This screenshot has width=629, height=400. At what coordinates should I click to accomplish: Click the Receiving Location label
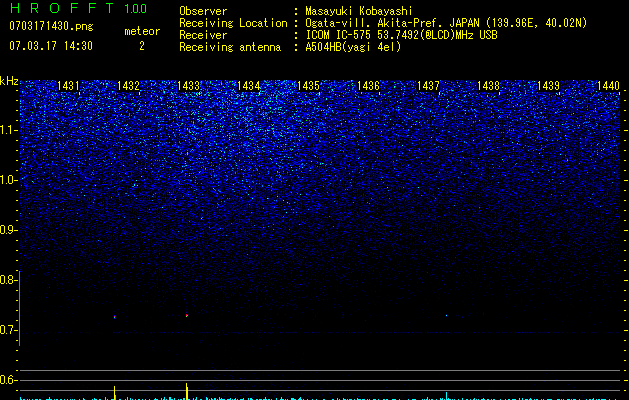pyautogui.click(x=233, y=23)
